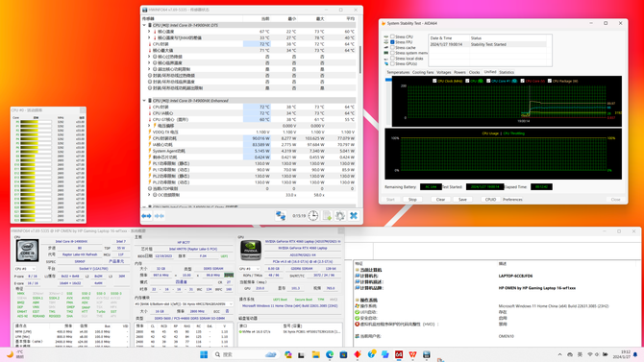Click the Save button in AIDA64
Screen dimensions: 644x362
tap(462, 200)
